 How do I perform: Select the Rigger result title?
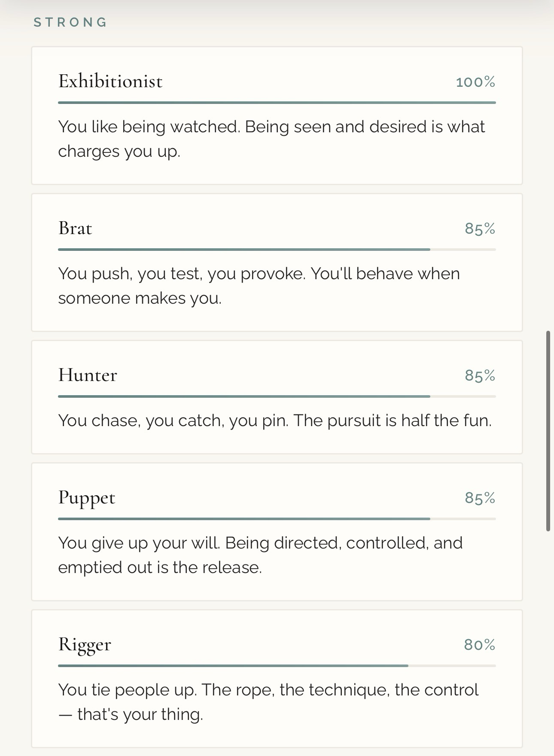[x=85, y=644]
